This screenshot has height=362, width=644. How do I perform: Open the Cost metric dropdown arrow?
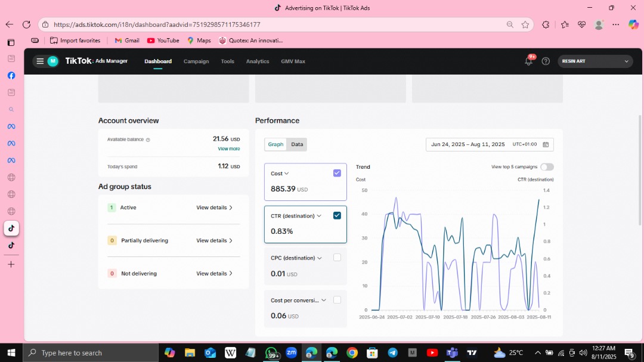point(287,174)
